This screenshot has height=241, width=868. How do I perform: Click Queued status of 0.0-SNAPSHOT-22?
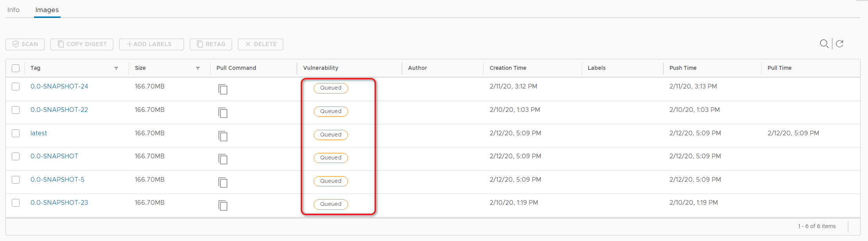pos(331,112)
